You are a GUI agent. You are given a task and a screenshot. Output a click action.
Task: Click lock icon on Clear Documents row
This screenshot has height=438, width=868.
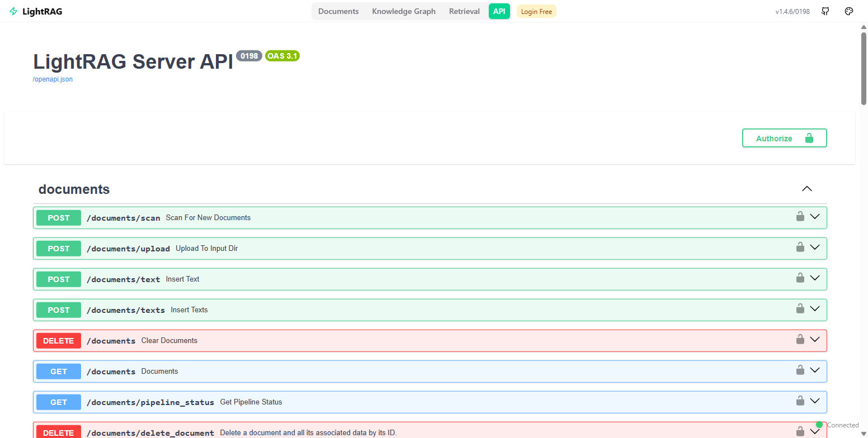800,340
